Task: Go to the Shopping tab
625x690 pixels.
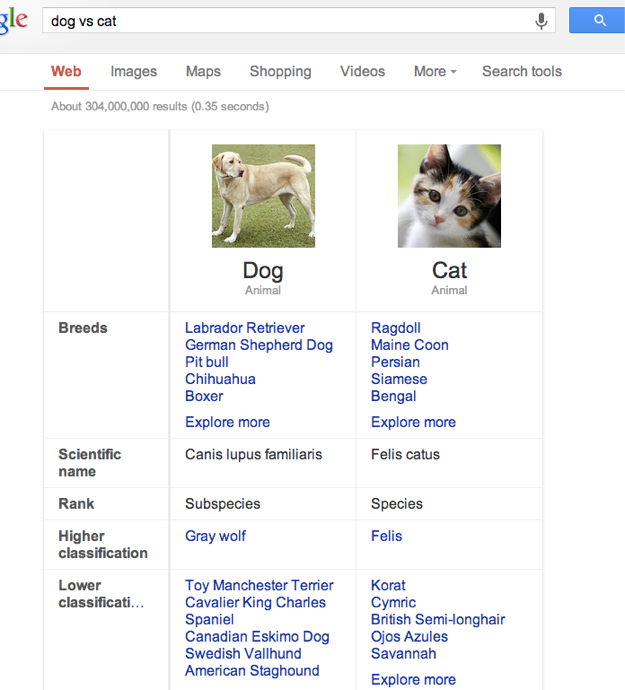Action: (x=280, y=71)
